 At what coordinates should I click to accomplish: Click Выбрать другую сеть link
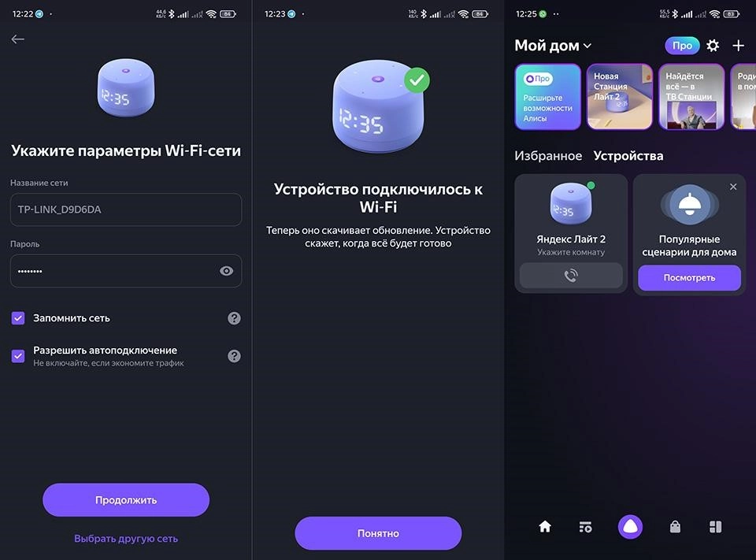click(x=126, y=538)
